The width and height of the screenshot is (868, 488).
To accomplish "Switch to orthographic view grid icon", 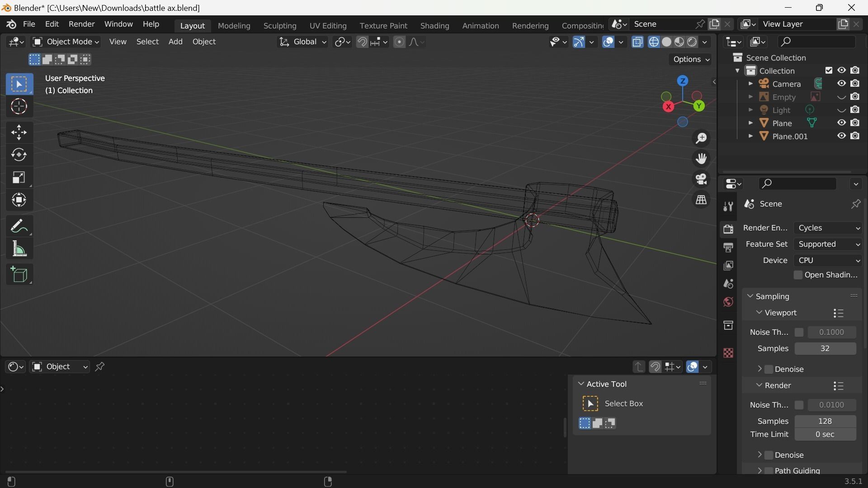I will click(701, 200).
